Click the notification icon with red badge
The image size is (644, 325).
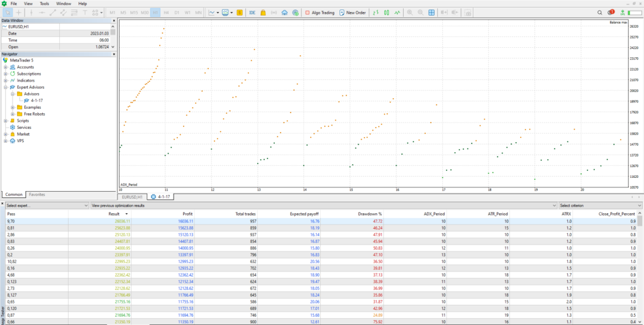click(611, 12)
